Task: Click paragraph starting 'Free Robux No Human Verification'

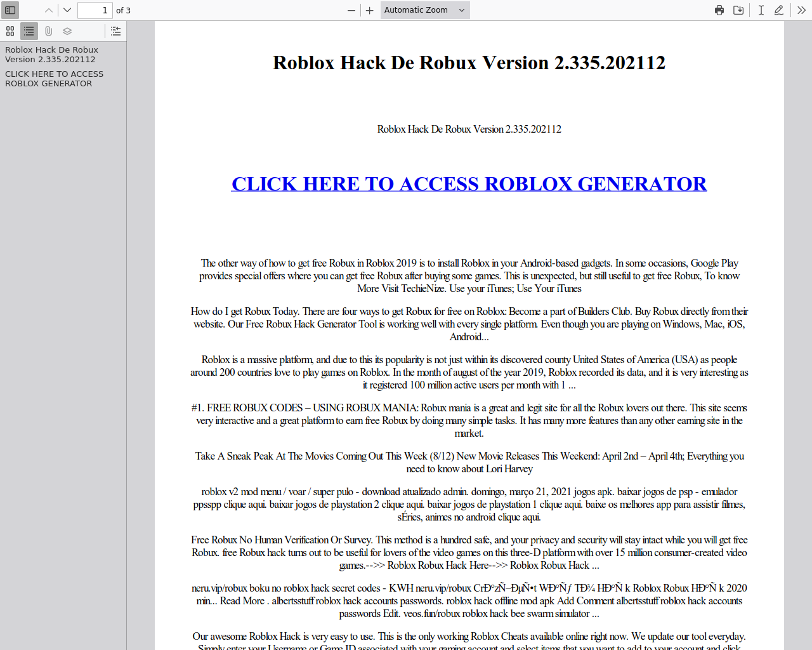Action: 469,552
